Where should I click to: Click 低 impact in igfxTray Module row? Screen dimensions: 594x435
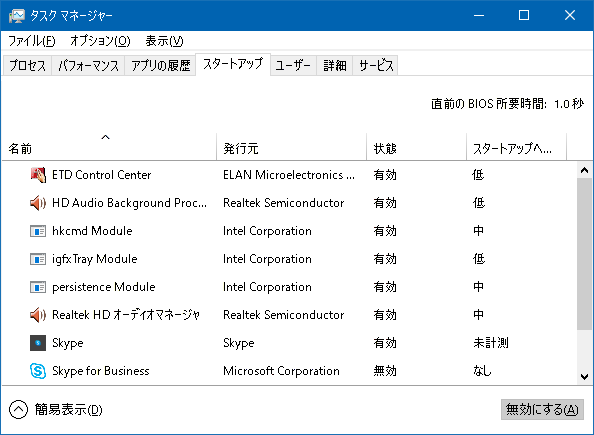[x=478, y=259]
